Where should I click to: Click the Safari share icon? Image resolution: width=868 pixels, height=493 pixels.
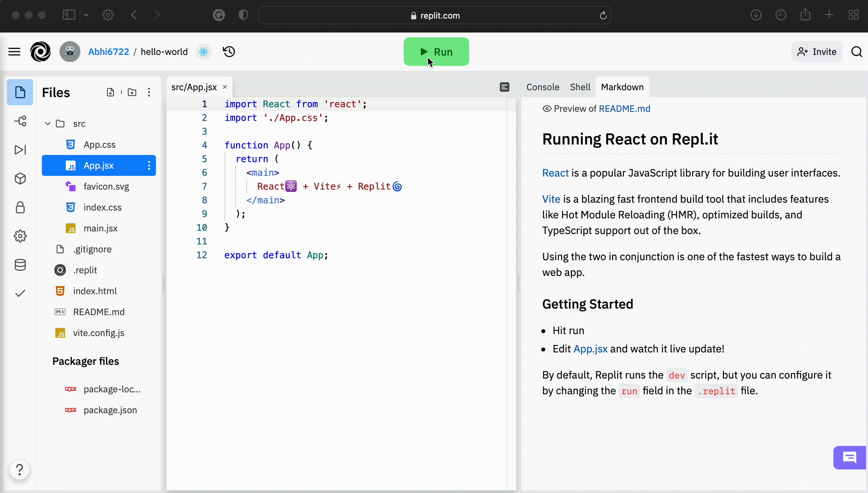(805, 15)
